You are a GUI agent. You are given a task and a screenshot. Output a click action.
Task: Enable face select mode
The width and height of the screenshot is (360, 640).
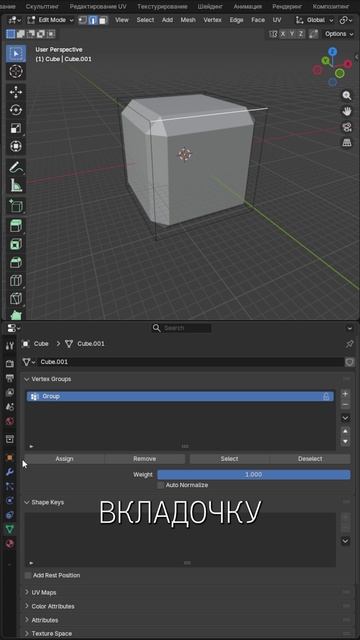click(x=102, y=20)
